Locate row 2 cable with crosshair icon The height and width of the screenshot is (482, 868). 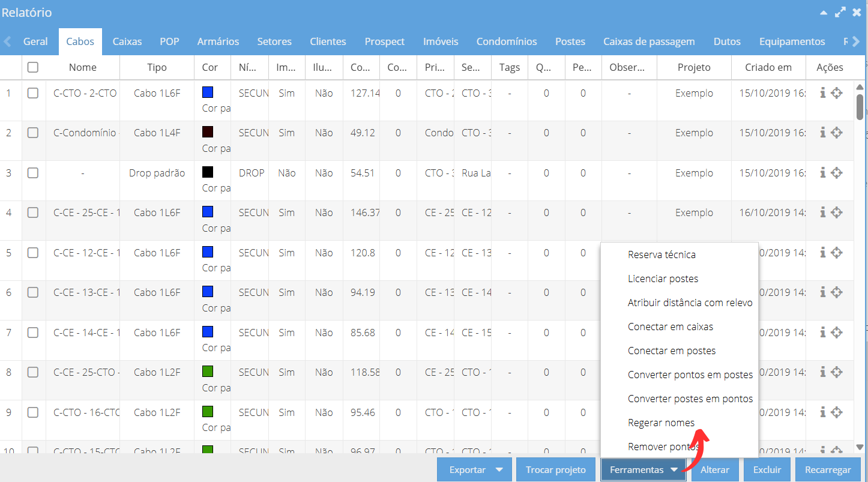(x=837, y=133)
